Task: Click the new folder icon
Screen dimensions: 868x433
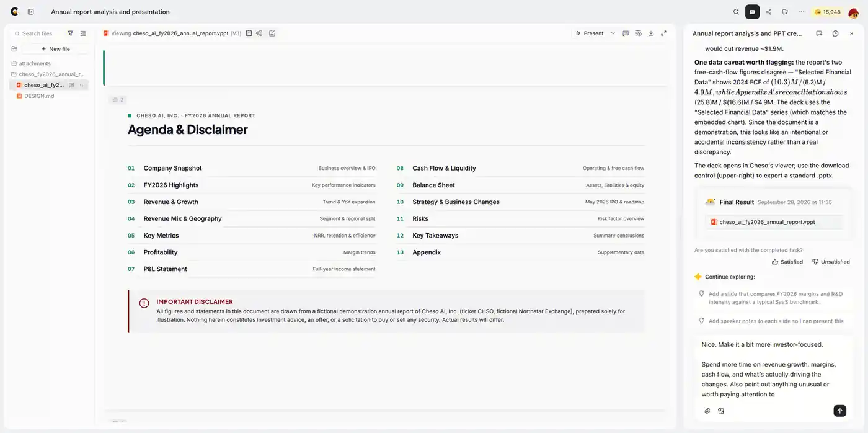Action: [x=14, y=49]
